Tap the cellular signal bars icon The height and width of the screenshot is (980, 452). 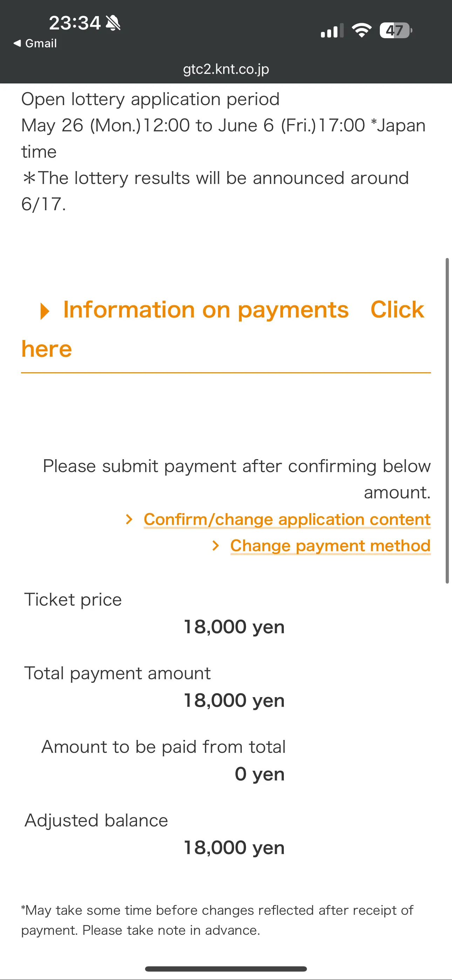click(332, 30)
